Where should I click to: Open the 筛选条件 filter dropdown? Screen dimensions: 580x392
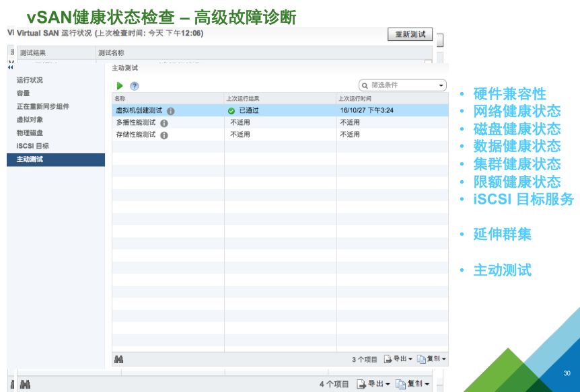coord(441,85)
